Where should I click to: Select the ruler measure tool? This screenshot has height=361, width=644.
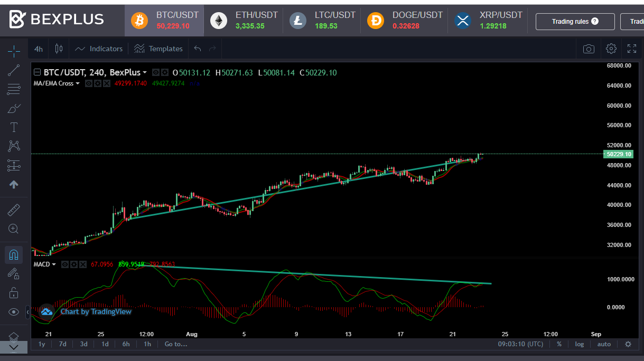[14, 210]
